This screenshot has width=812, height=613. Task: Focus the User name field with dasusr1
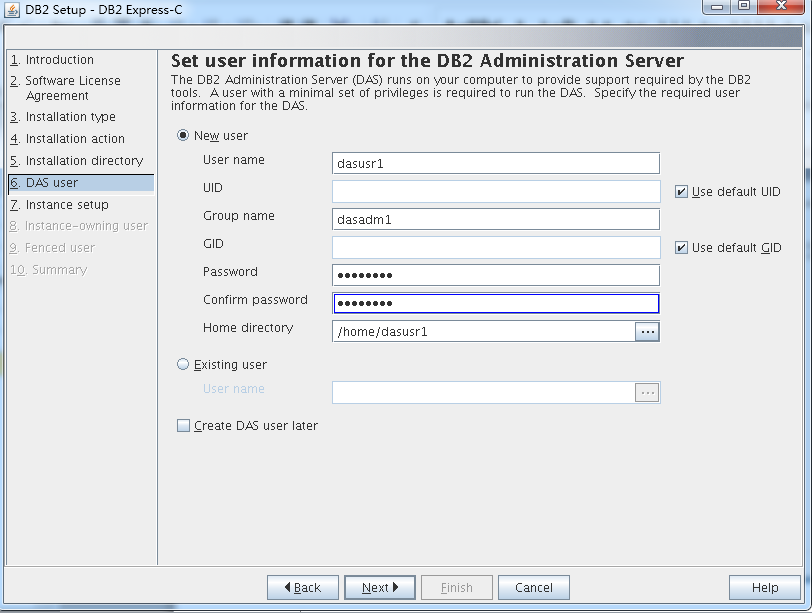click(496, 164)
